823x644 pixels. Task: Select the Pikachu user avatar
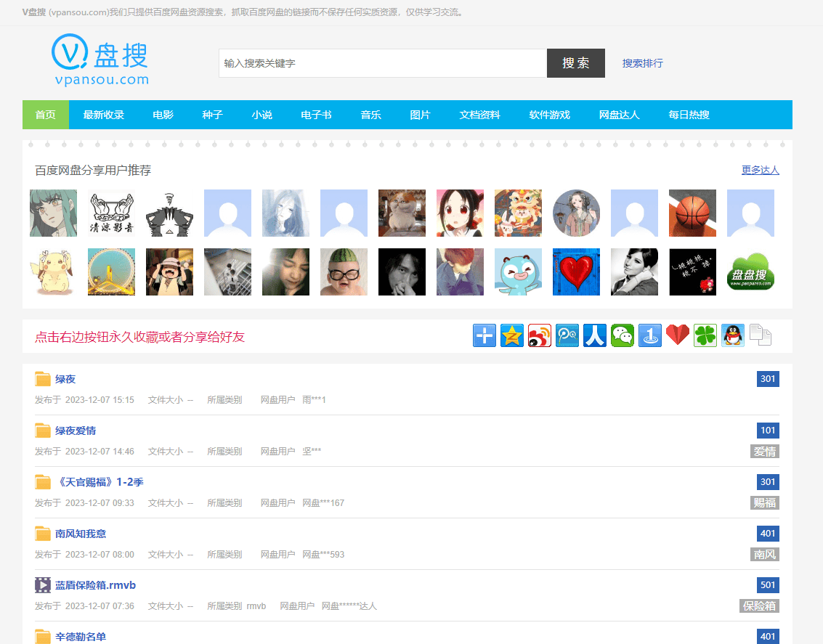point(53,272)
